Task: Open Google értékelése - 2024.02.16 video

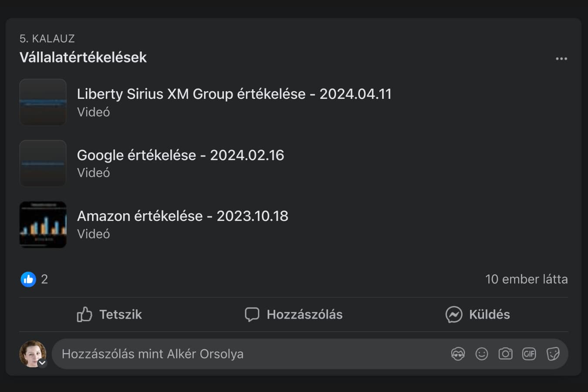Action: tap(180, 155)
